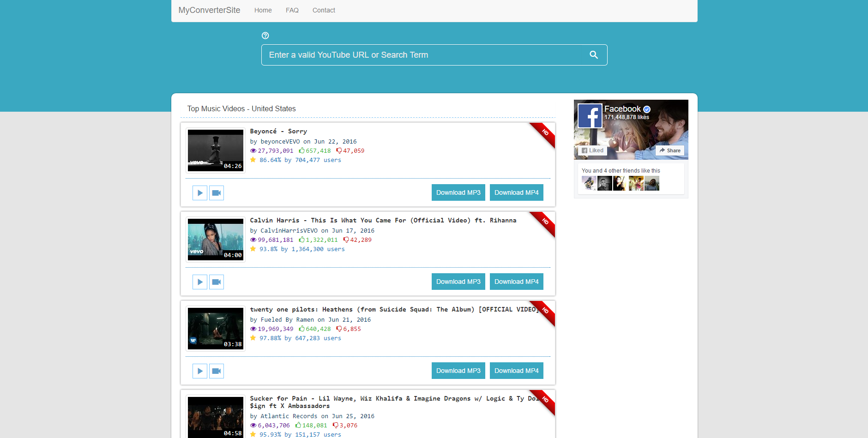Download MP4 of the Calvin Harris video
868x438 pixels.
516,282
